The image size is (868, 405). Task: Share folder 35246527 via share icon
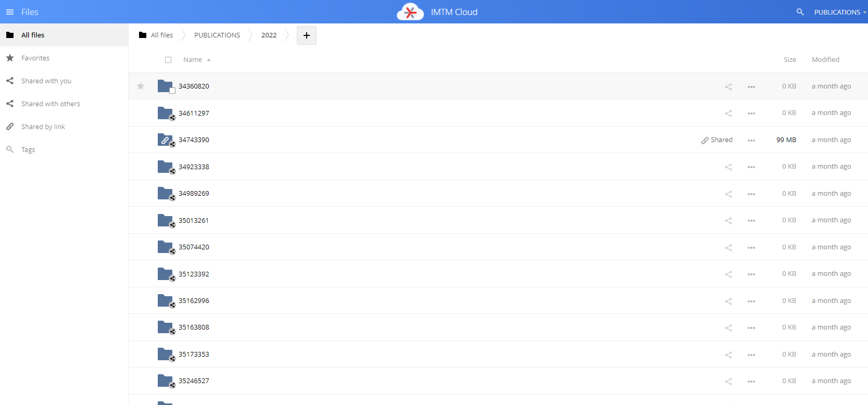(x=728, y=382)
